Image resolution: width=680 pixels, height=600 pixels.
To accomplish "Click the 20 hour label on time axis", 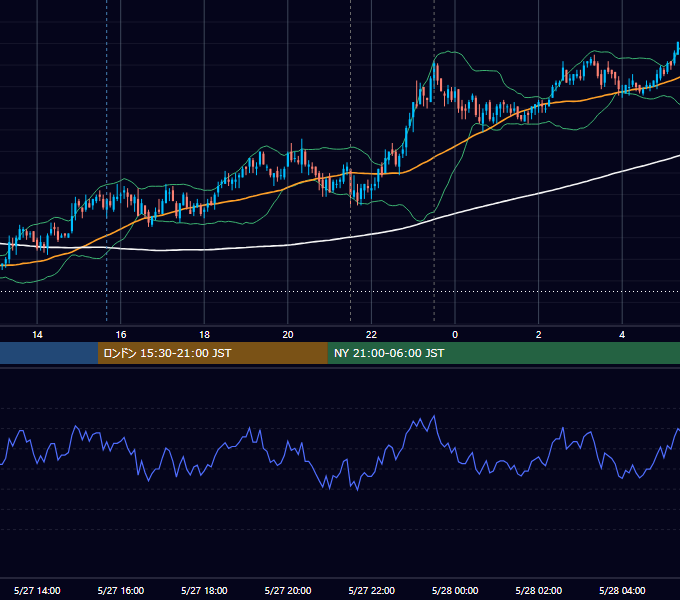I will click(288, 335).
